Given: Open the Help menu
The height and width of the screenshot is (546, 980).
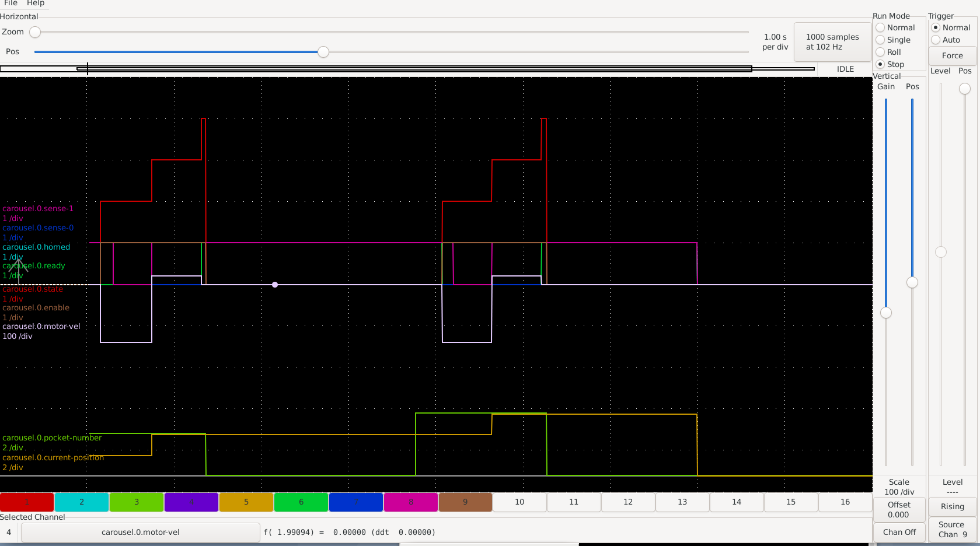Looking at the screenshot, I should click(36, 3).
